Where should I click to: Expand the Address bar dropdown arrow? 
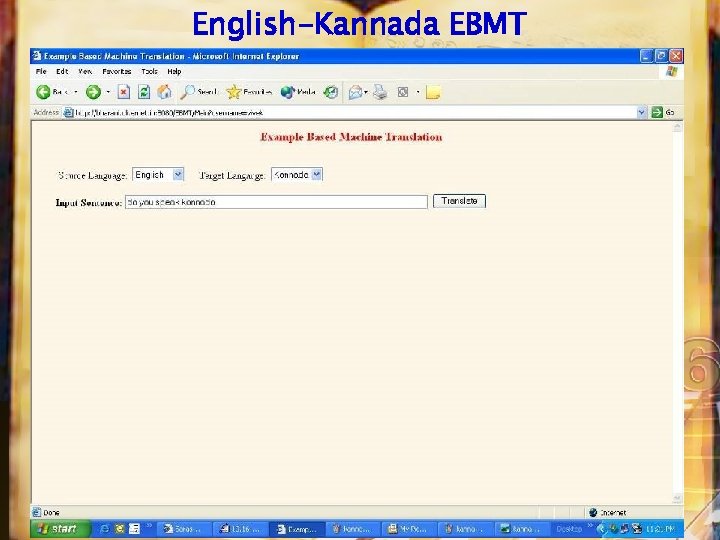[x=641, y=112]
